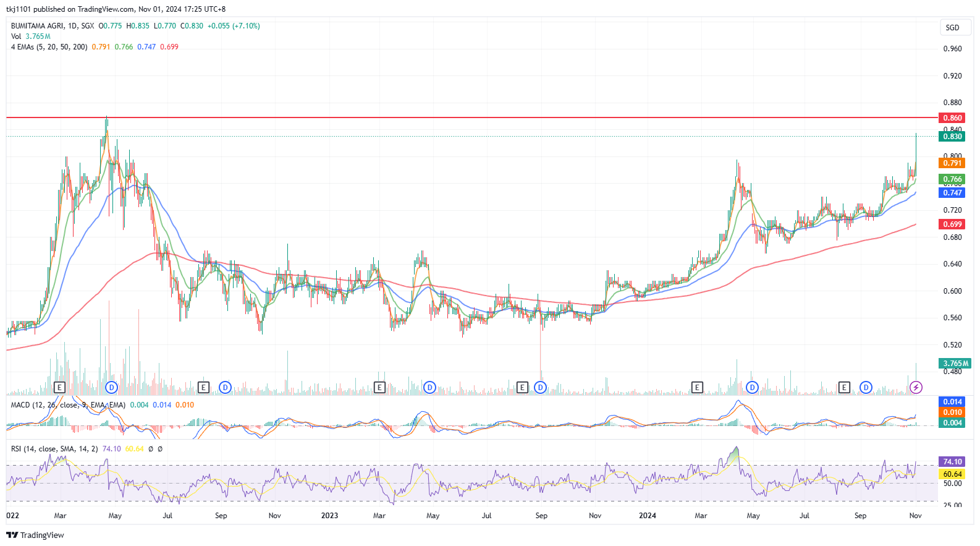
Task: Select the 4 EMAs (5, 20, 50, 200) legend
Action: [x=49, y=47]
